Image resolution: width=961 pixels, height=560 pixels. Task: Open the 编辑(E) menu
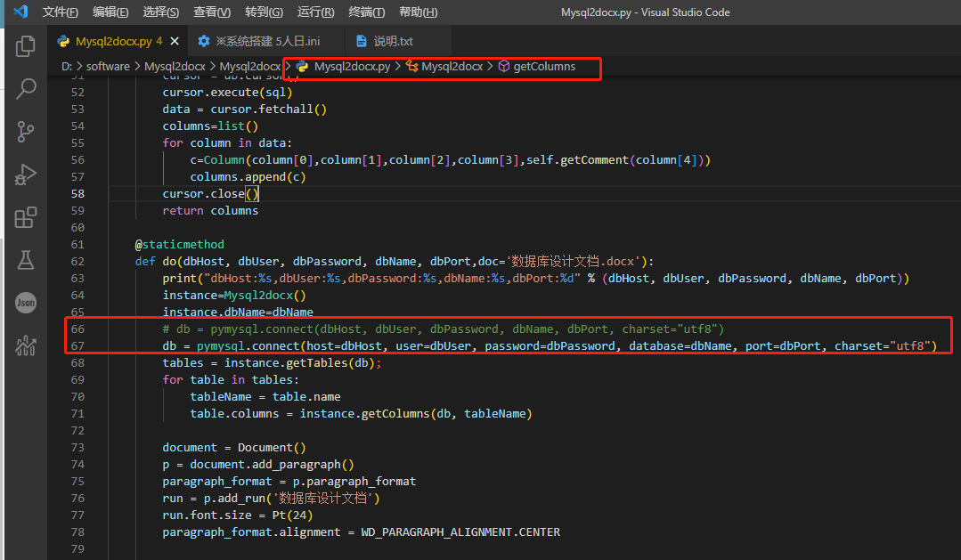coord(110,12)
